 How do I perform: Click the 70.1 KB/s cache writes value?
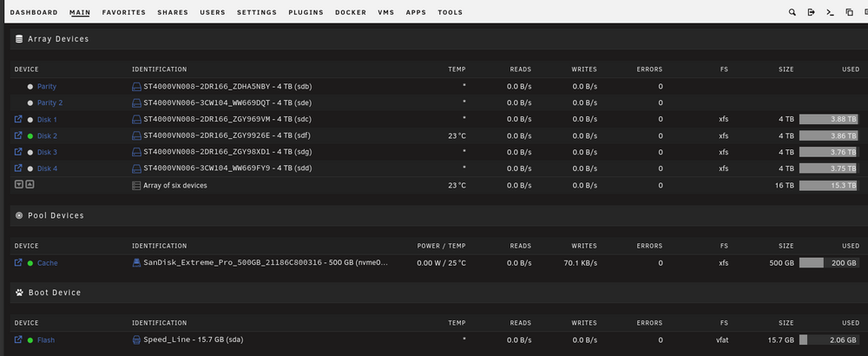580,263
